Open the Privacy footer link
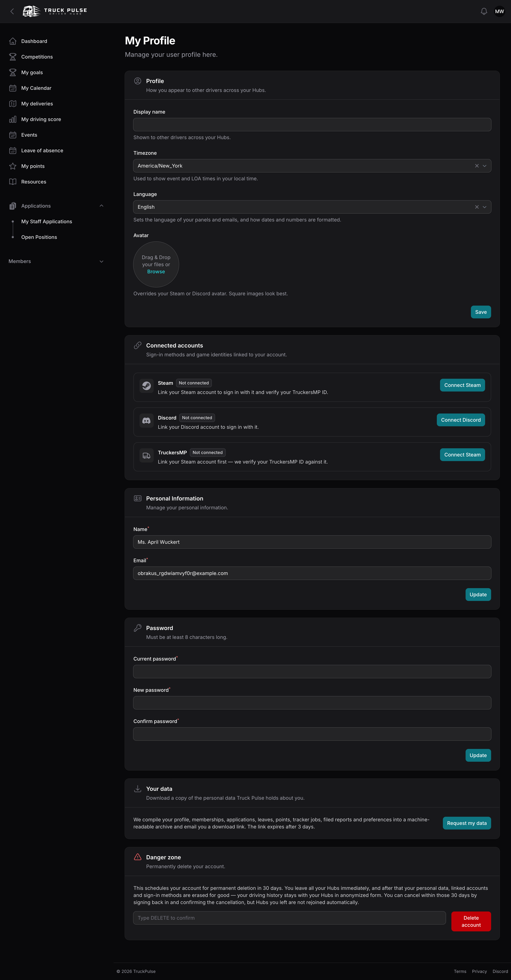 click(x=479, y=971)
